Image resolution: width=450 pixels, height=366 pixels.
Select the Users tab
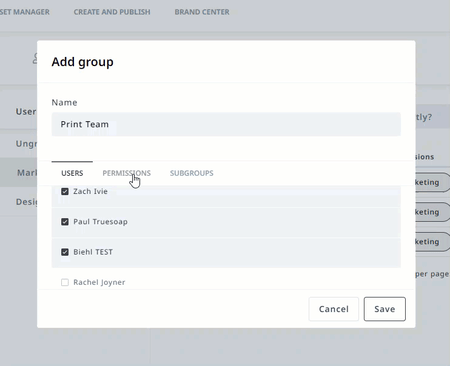(x=72, y=173)
